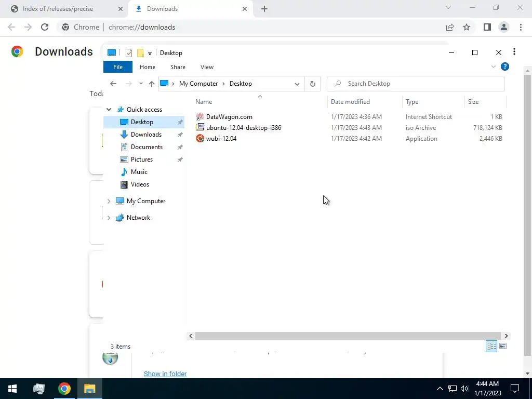Image resolution: width=532 pixels, height=399 pixels.
Task: Open Chrome from the taskbar
Action: click(64, 389)
